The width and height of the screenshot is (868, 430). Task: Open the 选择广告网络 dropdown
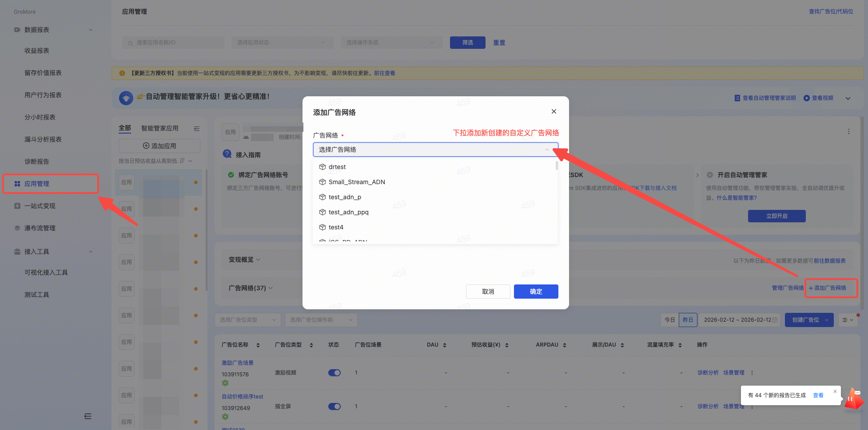tap(435, 150)
